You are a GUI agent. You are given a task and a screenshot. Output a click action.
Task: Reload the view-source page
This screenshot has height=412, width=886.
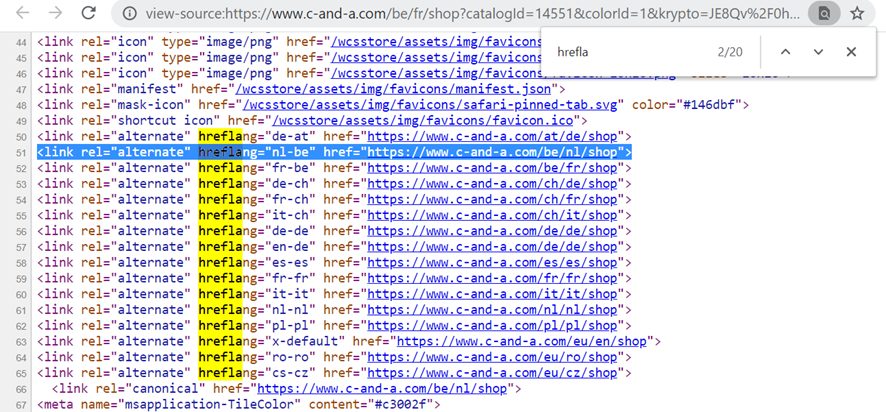89,14
